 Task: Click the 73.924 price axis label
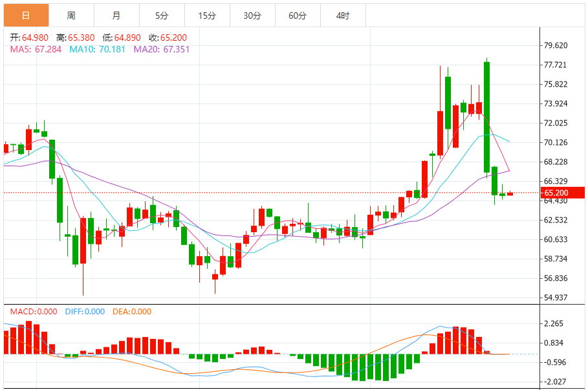pos(556,103)
